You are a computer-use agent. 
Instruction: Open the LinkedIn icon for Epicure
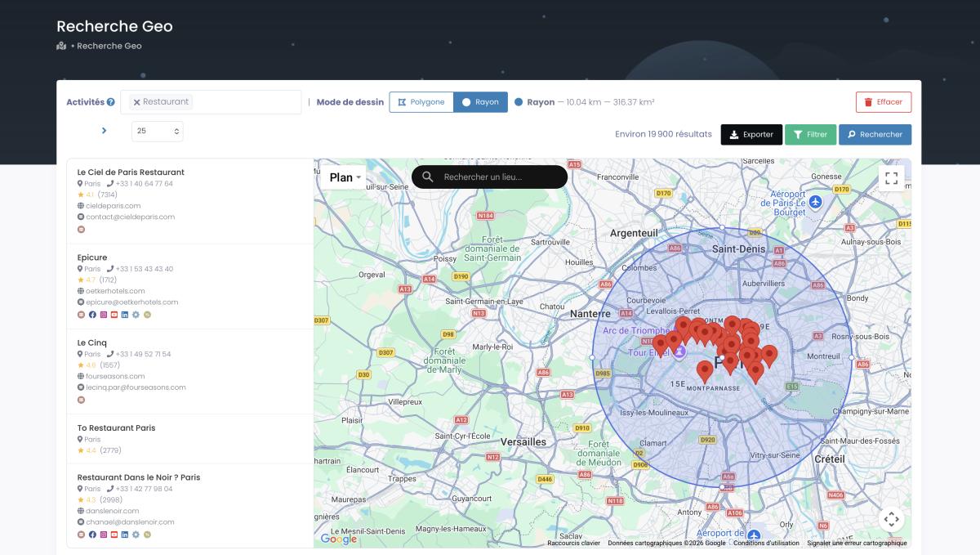coord(125,315)
